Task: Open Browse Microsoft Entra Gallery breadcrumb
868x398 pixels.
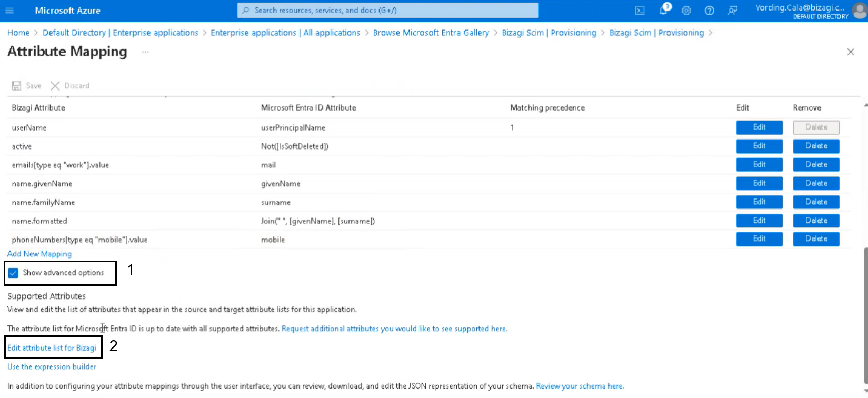Action: [x=431, y=33]
